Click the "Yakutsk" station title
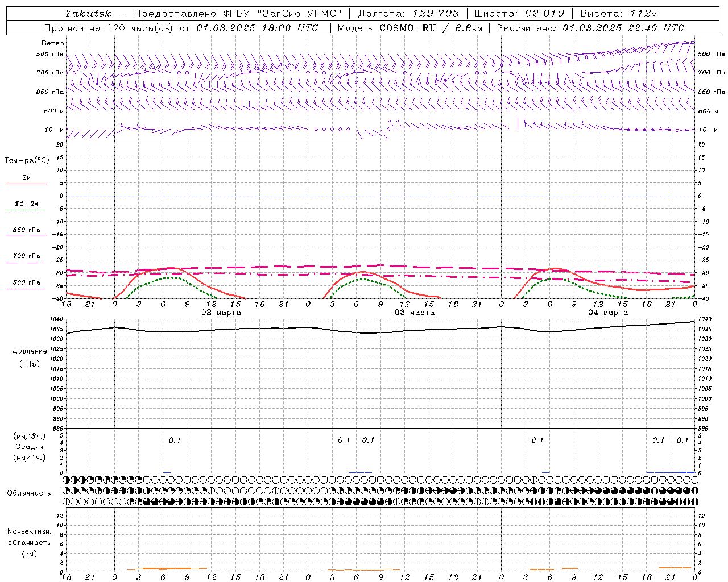This screenshot has width=728, height=582. (x=88, y=14)
